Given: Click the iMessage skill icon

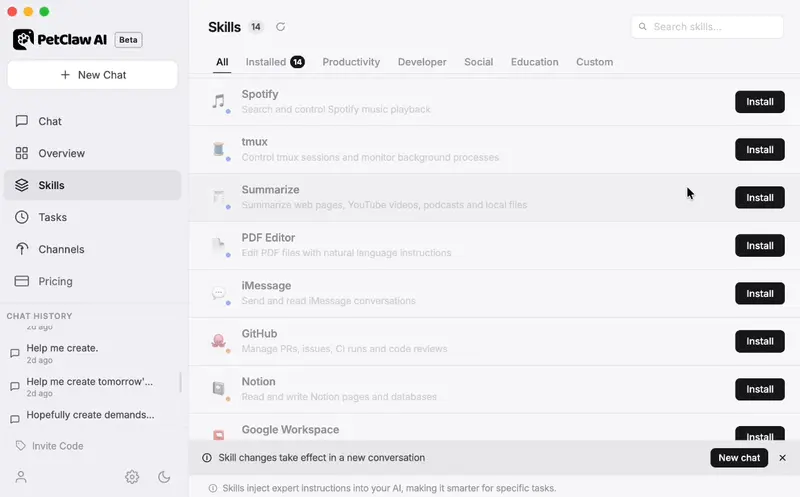Looking at the screenshot, I should point(219,293).
